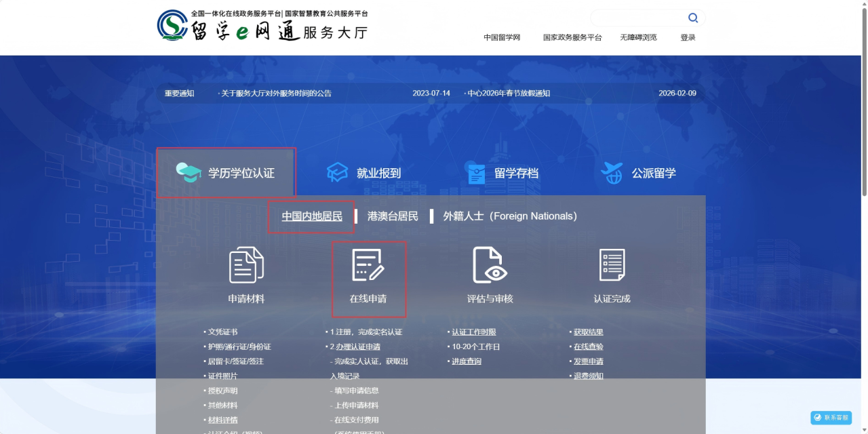Click the 评估与审核 eye document icon
This screenshot has height=434, width=868.
tap(490, 264)
